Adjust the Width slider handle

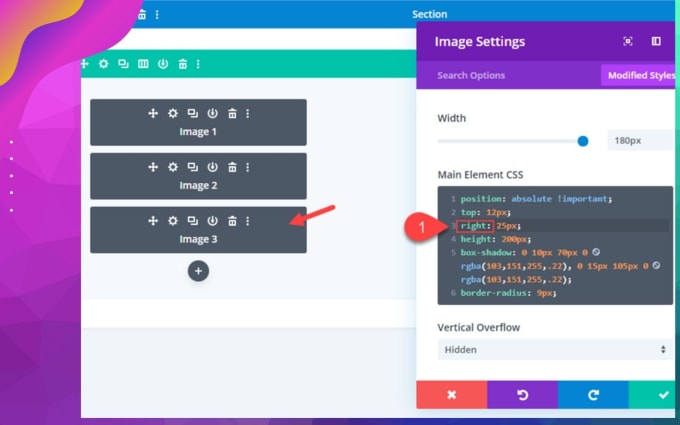pos(583,141)
